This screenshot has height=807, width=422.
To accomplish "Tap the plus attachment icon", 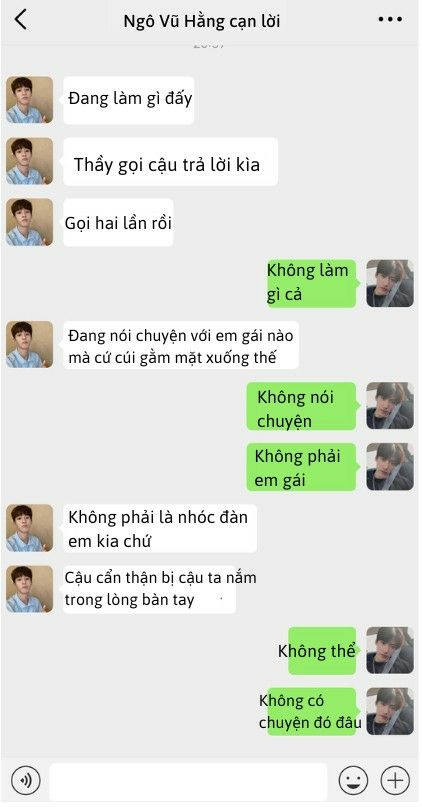I will coord(395,781).
